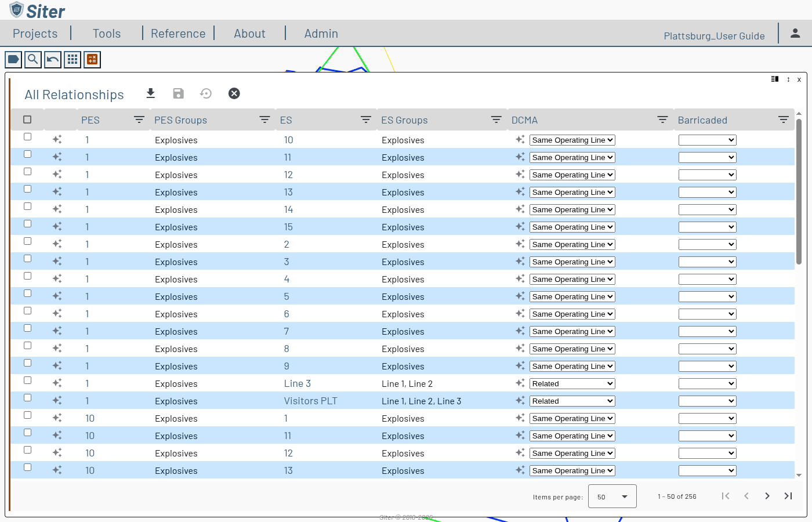Click the sparkle icon in the Visitors PLT row
Viewport: 812px width, 522px height.
click(x=57, y=400)
